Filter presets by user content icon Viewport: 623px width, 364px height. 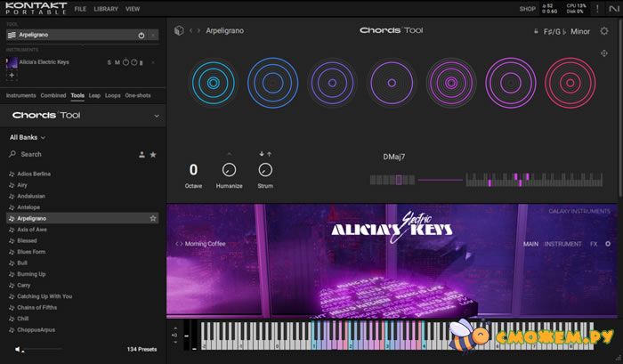pos(142,154)
